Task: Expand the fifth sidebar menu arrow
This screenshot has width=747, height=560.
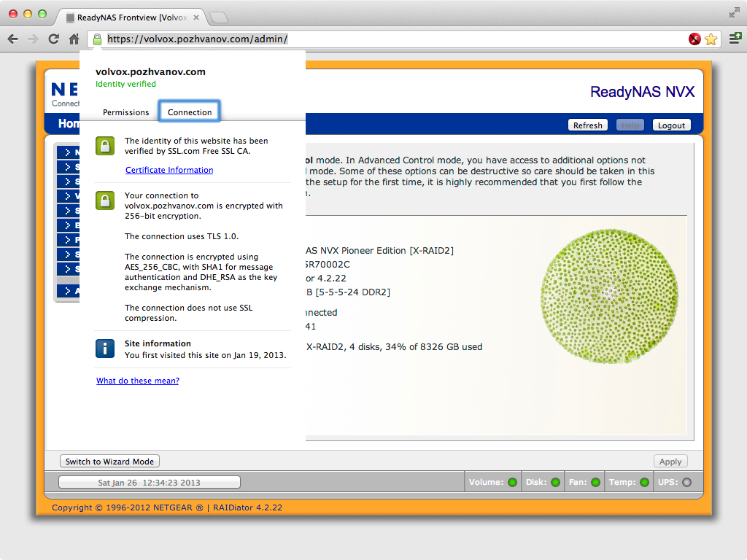Action: click(x=68, y=211)
